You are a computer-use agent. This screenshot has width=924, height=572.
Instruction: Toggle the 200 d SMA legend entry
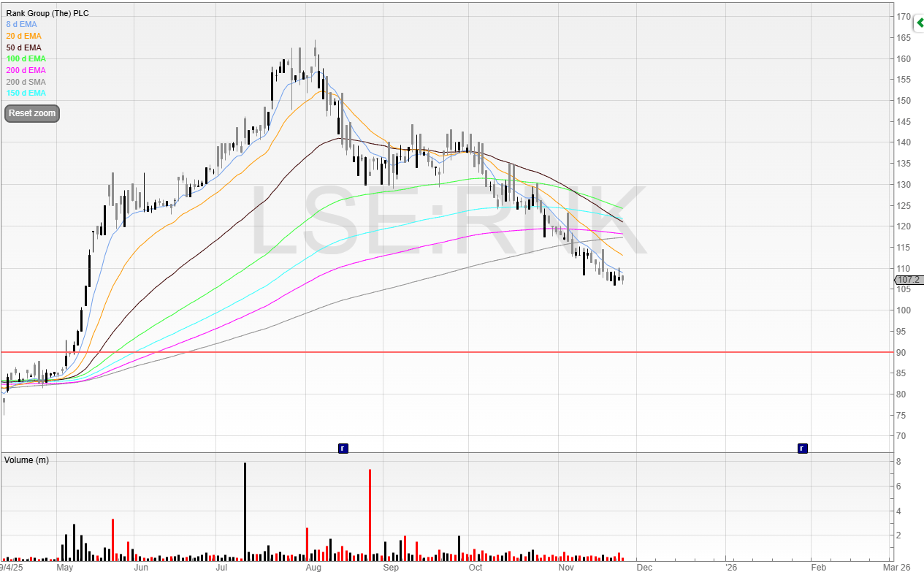[26, 82]
